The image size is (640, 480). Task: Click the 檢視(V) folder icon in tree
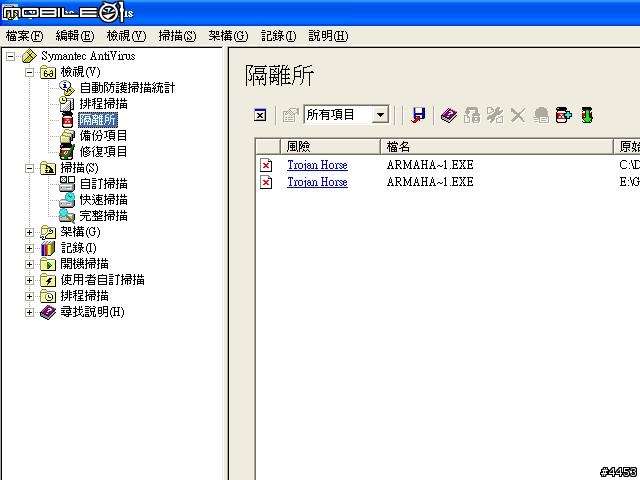(x=48, y=72)
